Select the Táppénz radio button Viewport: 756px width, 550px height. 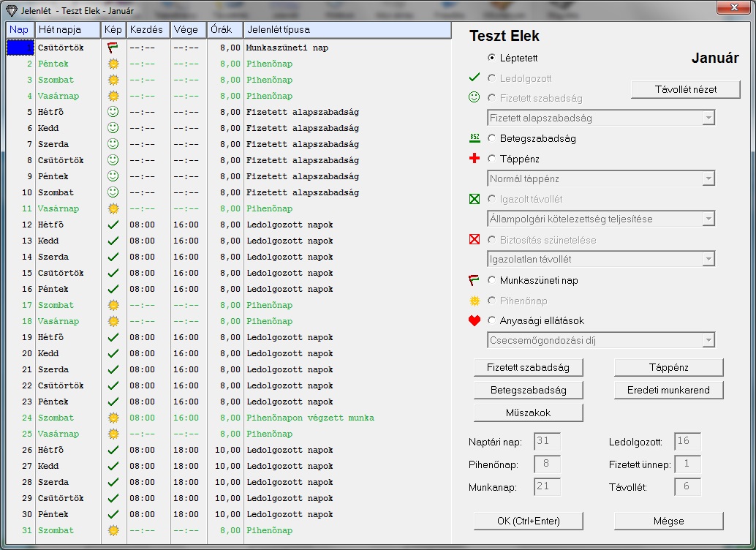(492, 159)
